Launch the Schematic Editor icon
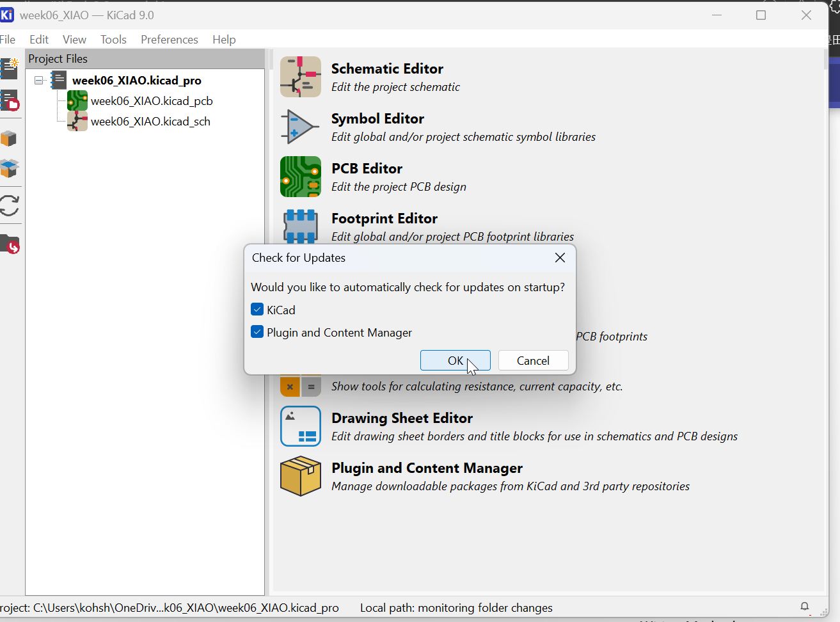 [x=301, y=77]
